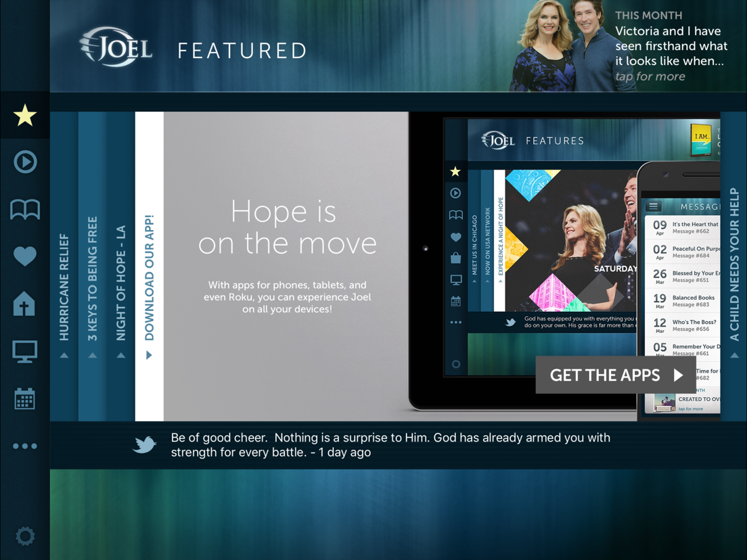The image size is (747, 560).
Task: Tap the This Month heading
Action: click(648, 16)
